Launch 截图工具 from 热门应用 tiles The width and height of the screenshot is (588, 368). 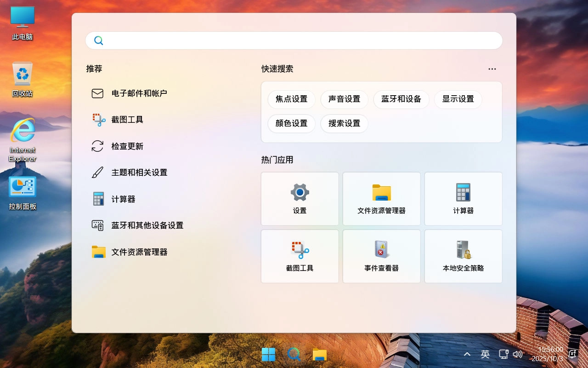point(300,256)
